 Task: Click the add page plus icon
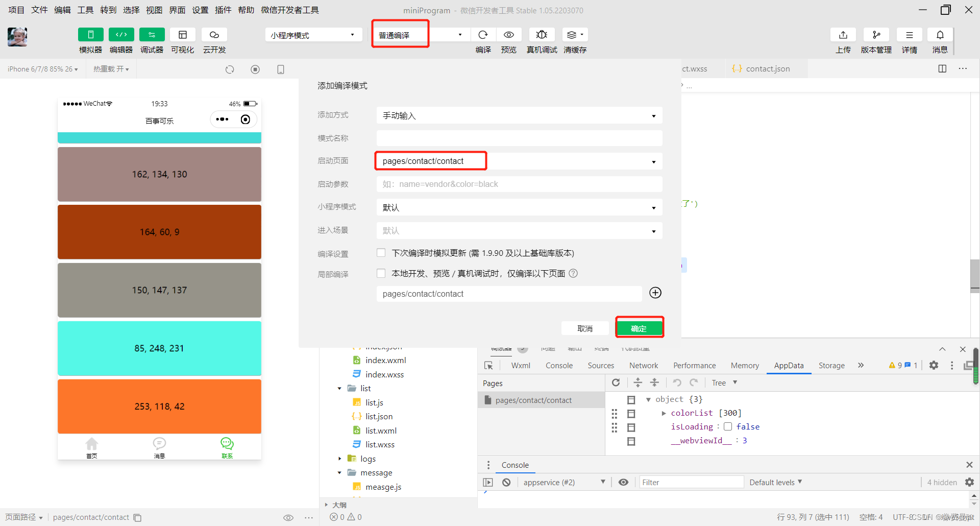point(655,293)
